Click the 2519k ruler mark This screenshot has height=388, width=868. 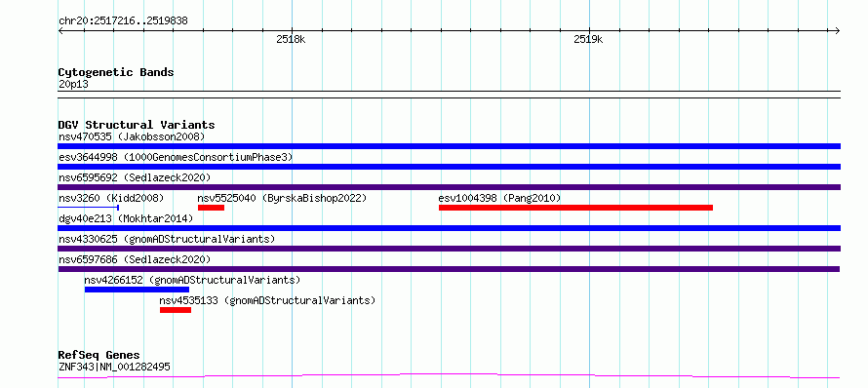click(588, 39)
